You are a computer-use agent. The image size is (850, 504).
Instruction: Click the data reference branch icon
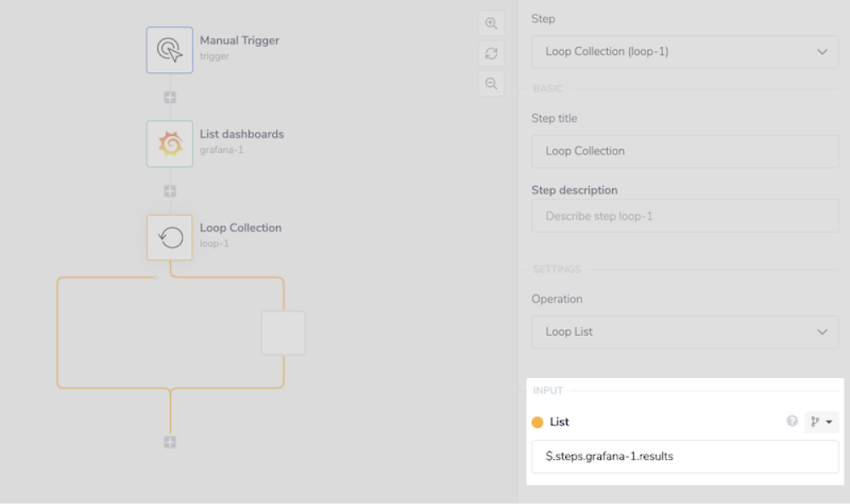(816, 422)
